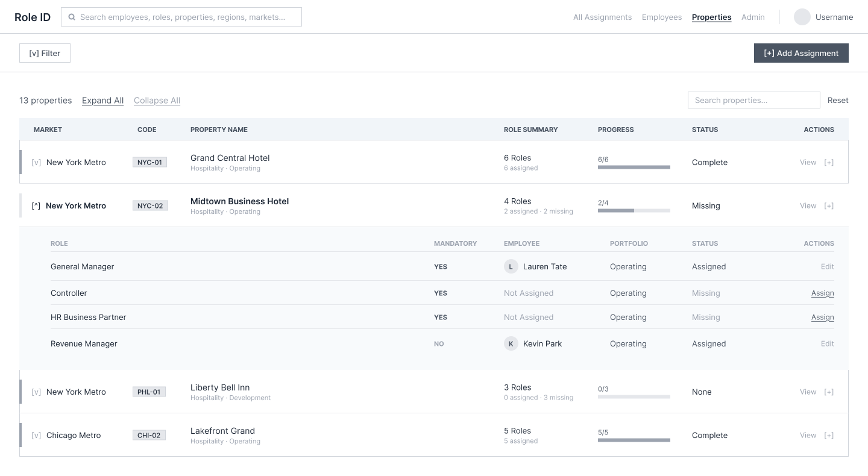Click the NYC-02 code badge

[150, 205]
